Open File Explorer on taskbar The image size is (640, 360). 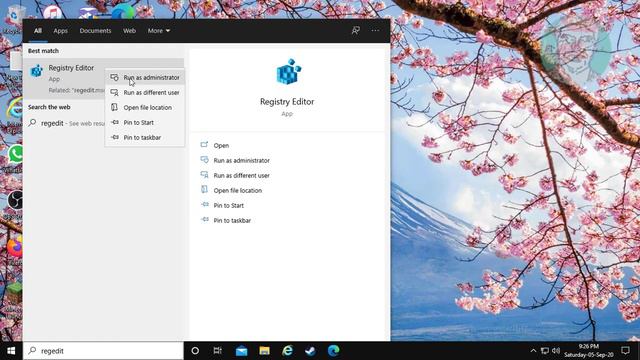[x=264, y=351]
